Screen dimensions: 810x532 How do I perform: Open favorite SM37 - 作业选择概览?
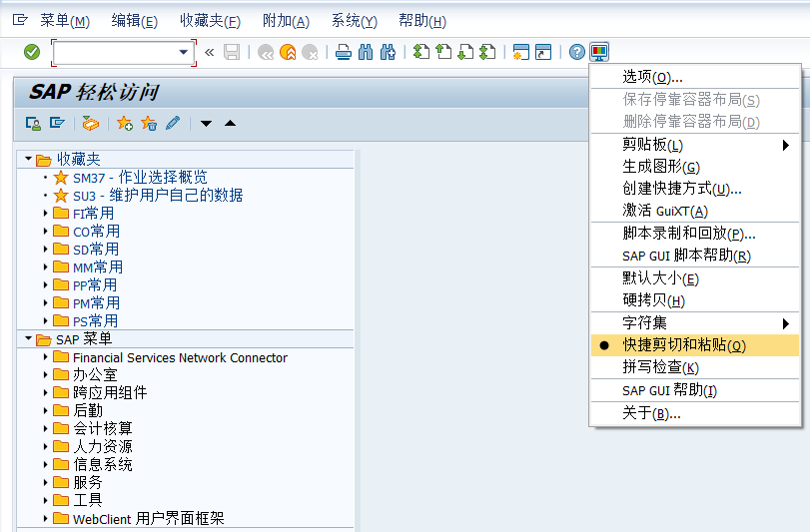coord(140,178)
